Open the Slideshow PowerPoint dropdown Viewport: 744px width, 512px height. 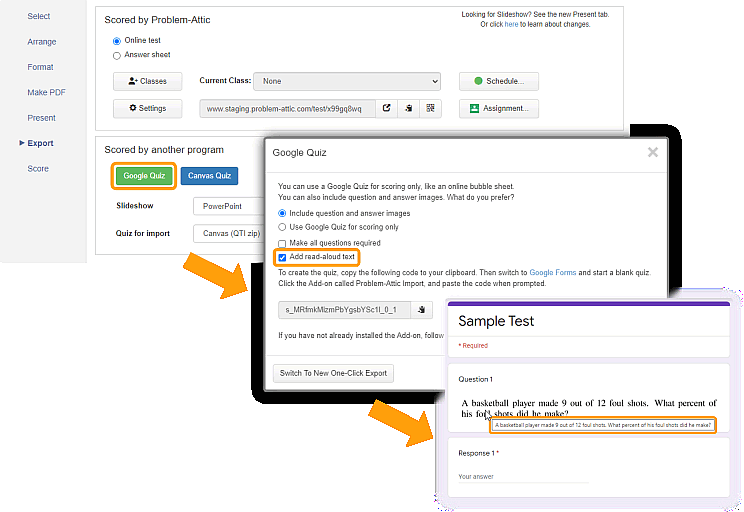coord(229,206)
